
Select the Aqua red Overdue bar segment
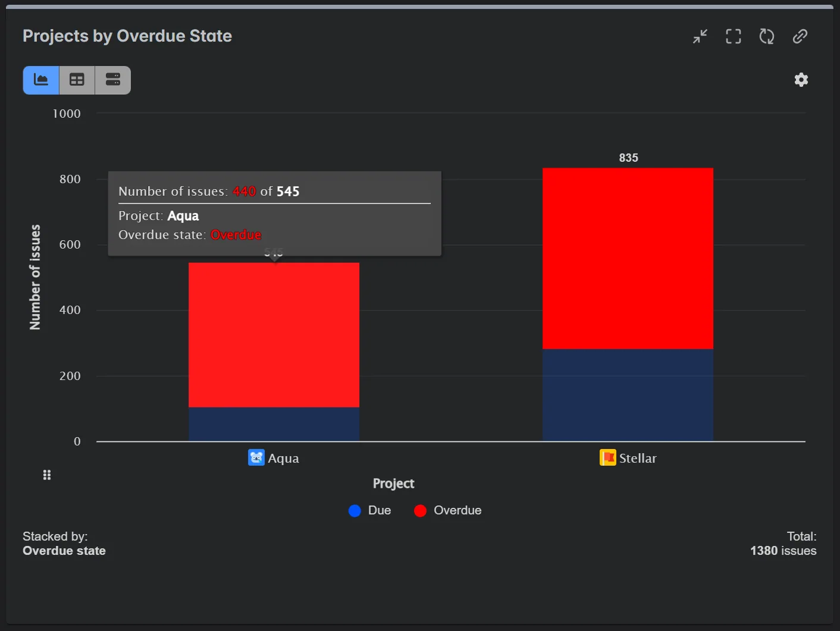click(274, 335)
